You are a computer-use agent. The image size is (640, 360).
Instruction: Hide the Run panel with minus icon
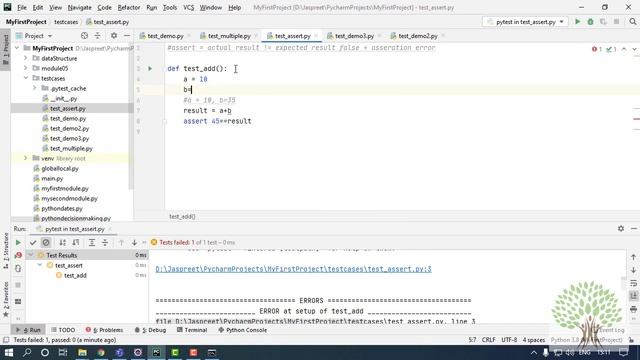[634, 229]
